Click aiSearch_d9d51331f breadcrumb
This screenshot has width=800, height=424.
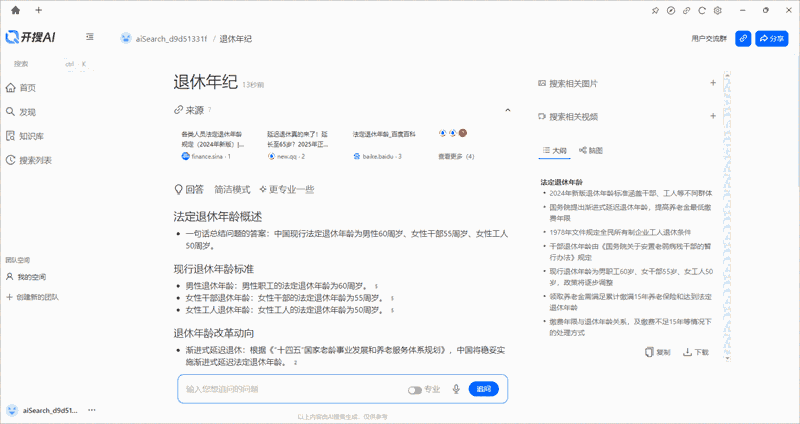click(171, 39)
